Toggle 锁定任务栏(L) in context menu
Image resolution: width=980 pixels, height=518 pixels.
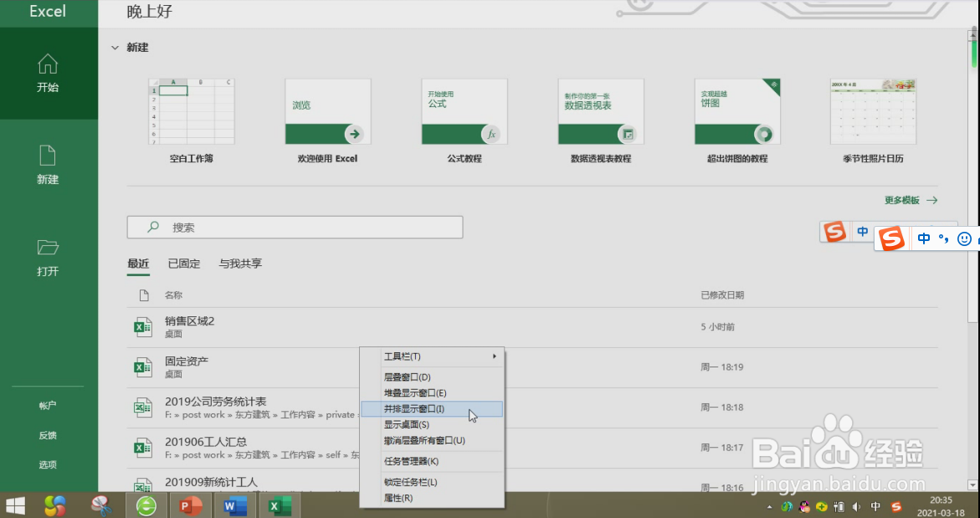coord(432,482)
